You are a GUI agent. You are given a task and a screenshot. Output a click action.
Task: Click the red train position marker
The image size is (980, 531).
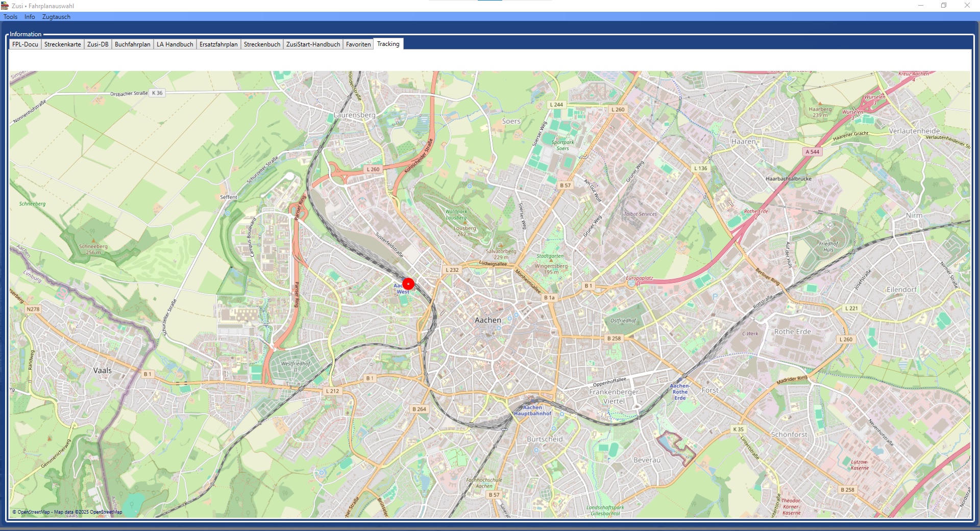coord(408,284)
